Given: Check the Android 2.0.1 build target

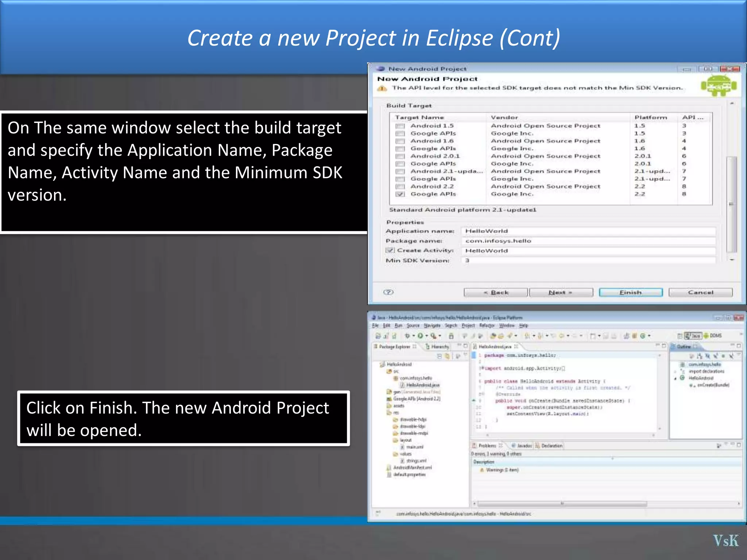Looking at the screenshot, I should click(x=400, y=156).
